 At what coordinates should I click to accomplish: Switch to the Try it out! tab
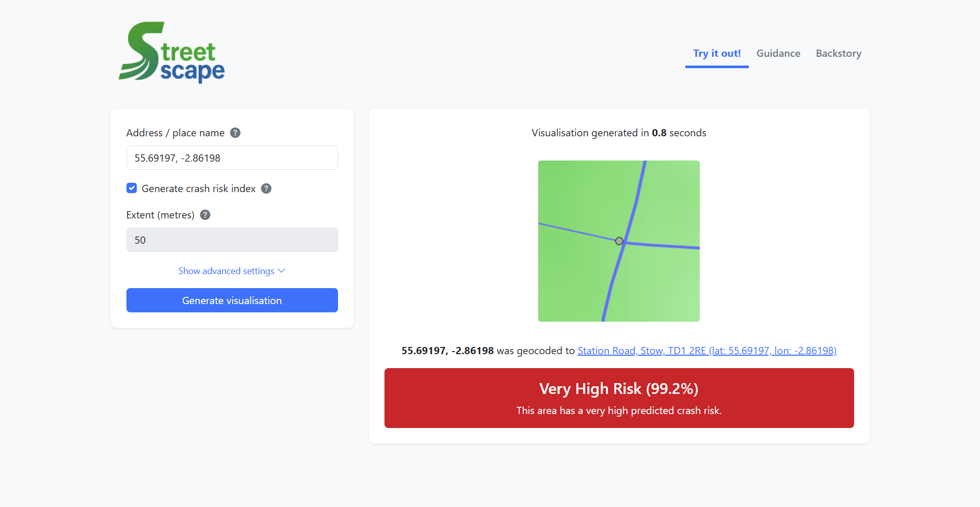coord(717,53)
